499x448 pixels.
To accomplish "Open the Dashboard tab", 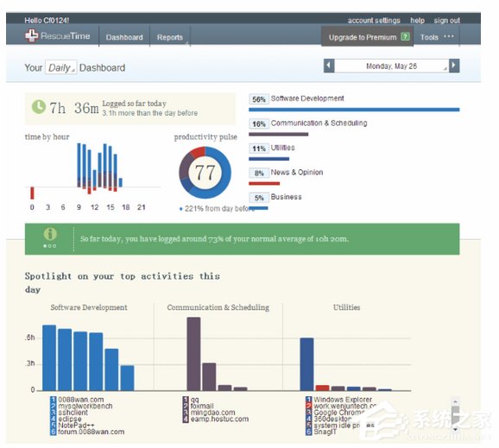I will tap(124, 37).
